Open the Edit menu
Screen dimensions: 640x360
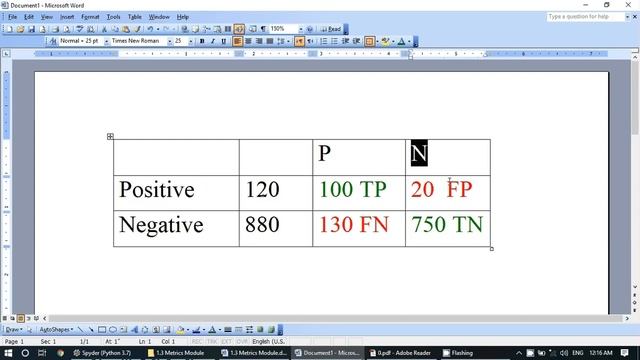[x=29, y=17]
